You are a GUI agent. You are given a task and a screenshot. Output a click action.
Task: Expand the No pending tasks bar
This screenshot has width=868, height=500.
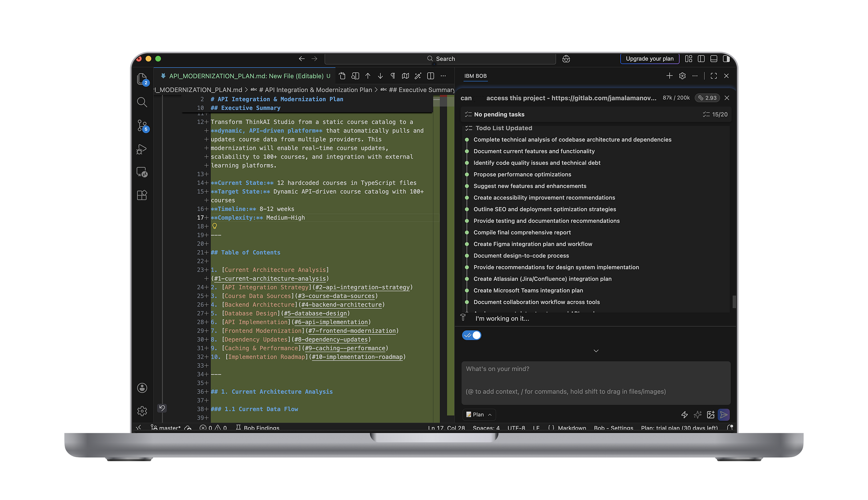pyautogui.click(x=596, y=114)
